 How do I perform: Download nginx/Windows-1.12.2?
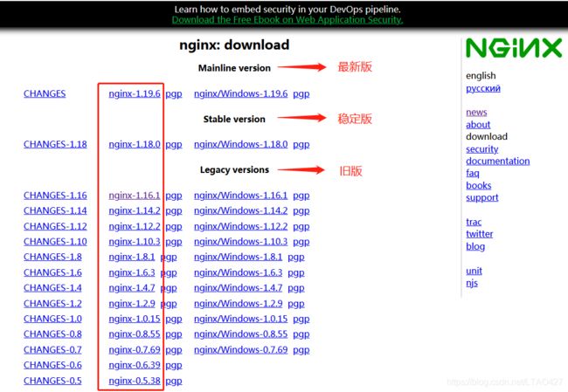point(241,226)
